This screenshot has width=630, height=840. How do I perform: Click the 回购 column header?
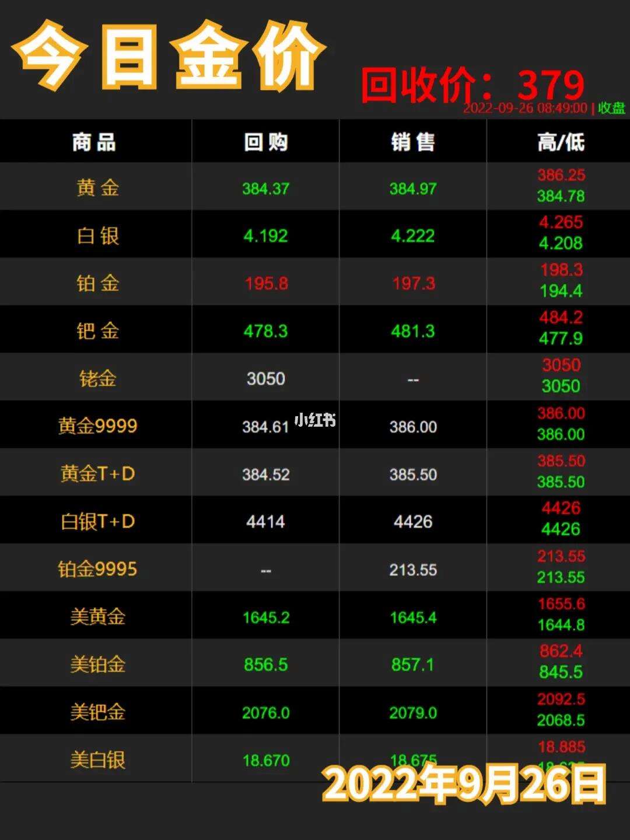pos(265,142)
